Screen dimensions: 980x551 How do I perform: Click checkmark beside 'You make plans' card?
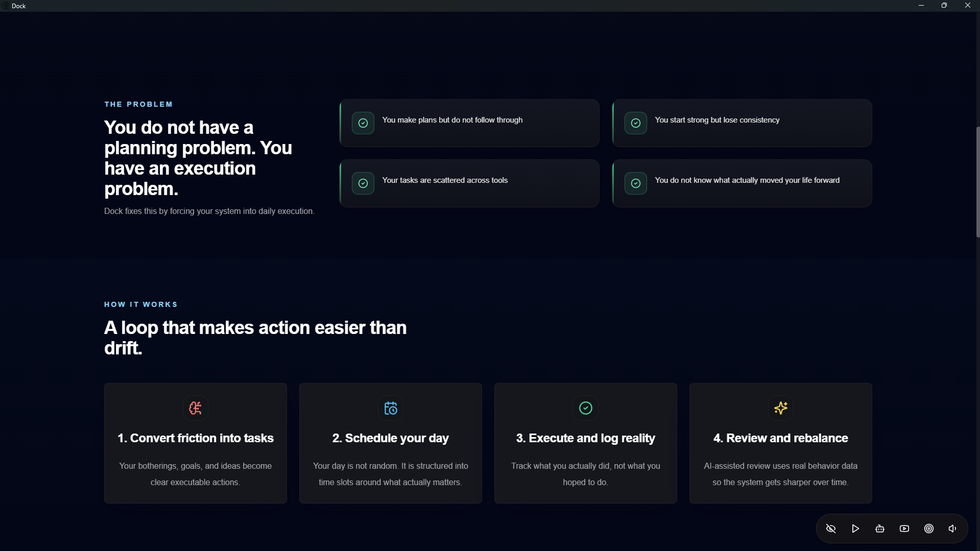point(363,123)
